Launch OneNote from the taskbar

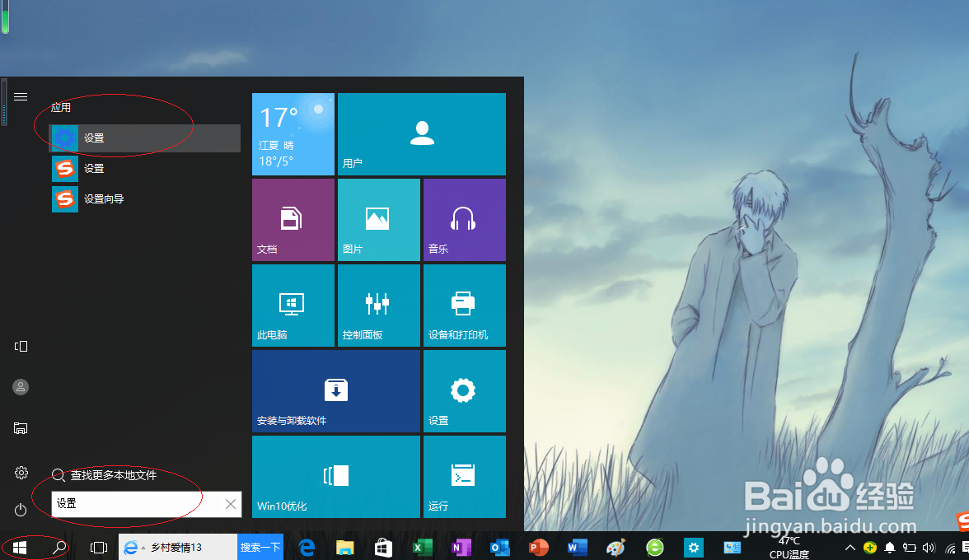pos(461,547)
